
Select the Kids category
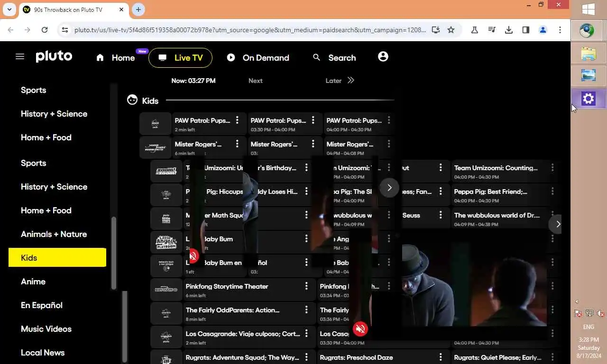tap(57, 258)
